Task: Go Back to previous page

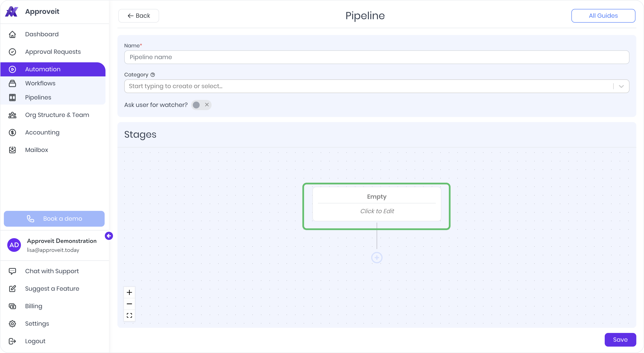Action: 138,16
